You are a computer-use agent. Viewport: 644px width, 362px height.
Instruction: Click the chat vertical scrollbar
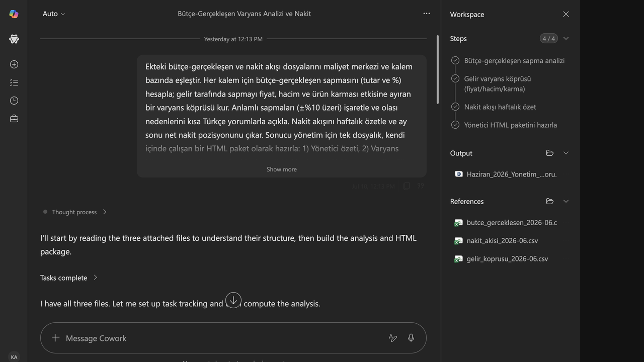(437, 69)
